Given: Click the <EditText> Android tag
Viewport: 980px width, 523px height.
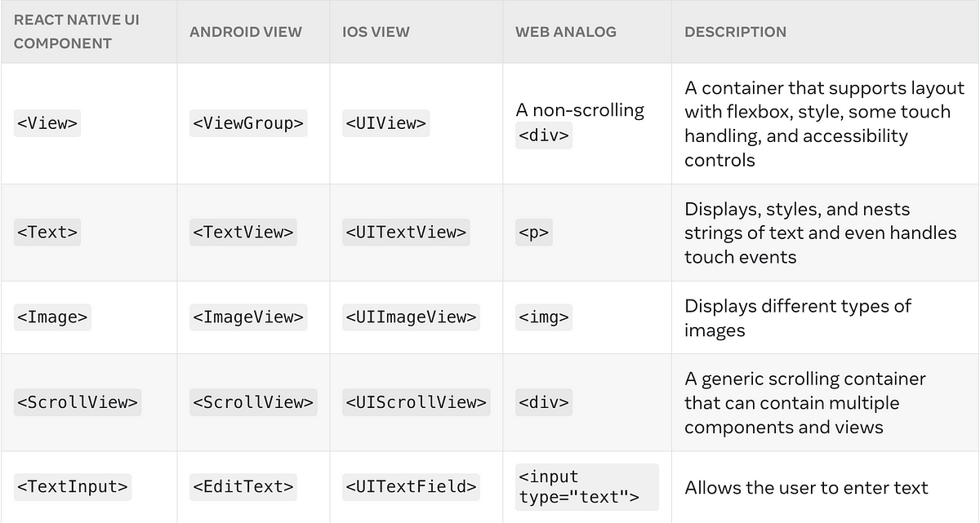Looking at the screenshot, I should (x=243, y=487).
